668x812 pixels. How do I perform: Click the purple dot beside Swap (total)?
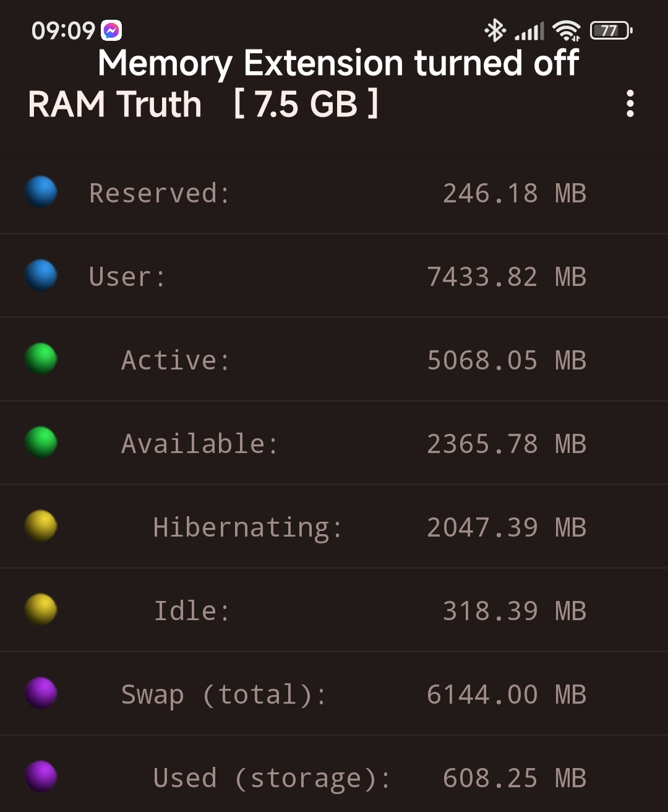pos(41,693)
